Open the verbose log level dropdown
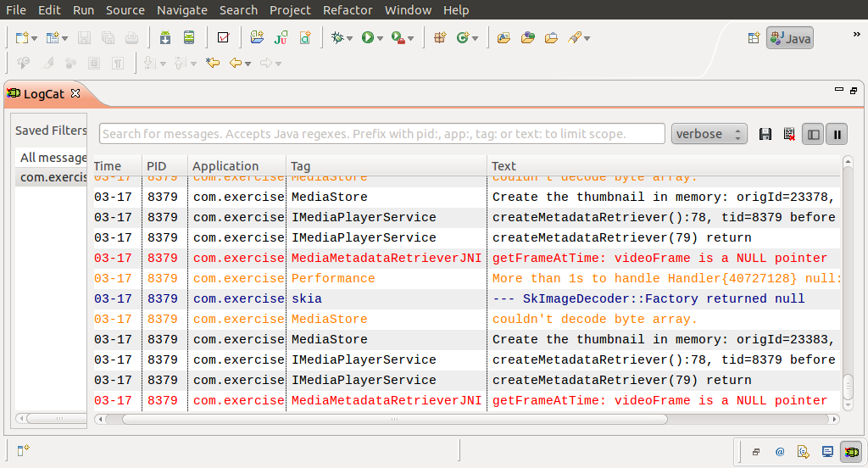Screen dimensions: 868x468 click(x=709, y=134)
